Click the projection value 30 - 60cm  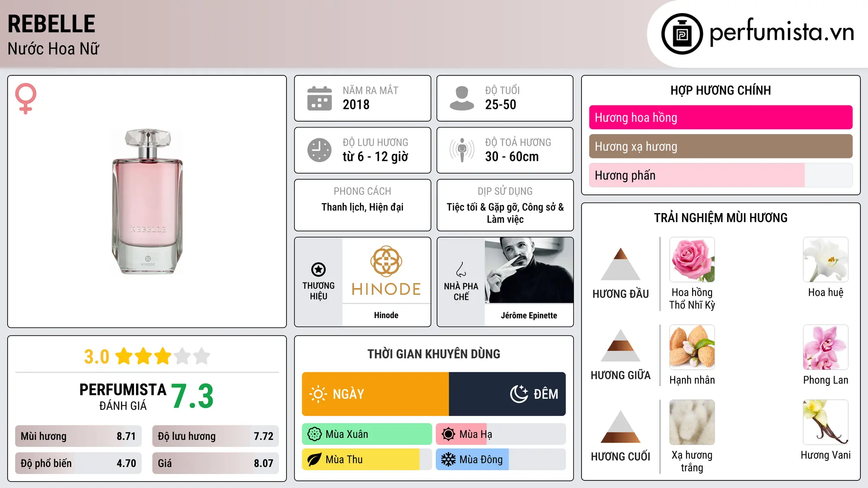point(512,157)
